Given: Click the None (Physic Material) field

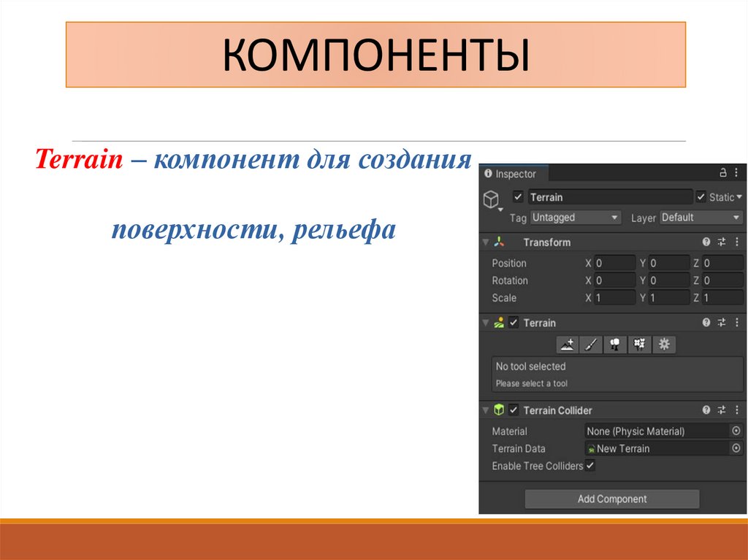Looking at the screenshot, I should [657, 431].
